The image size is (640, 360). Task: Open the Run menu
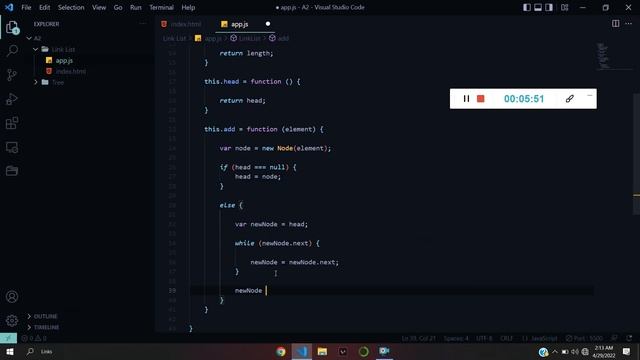tap(136, 7)
